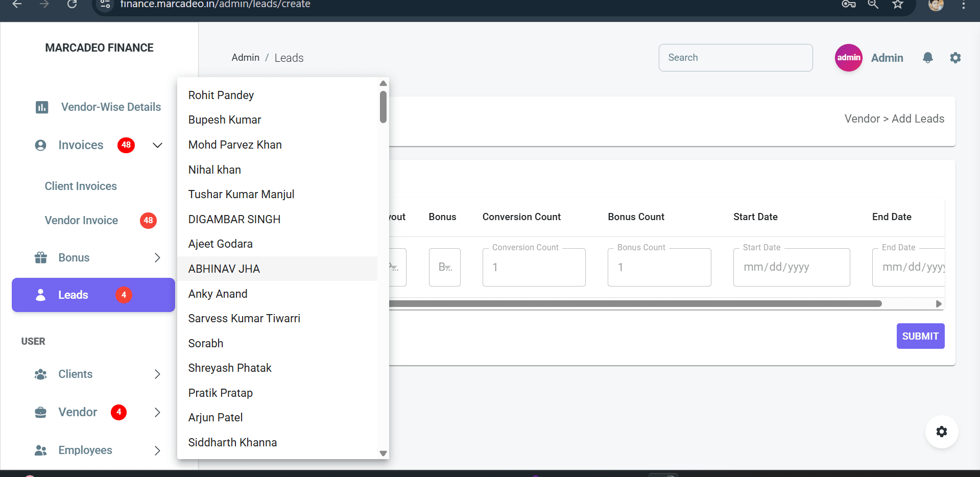Open notifications with the bell icon

[x=928, y=58]
